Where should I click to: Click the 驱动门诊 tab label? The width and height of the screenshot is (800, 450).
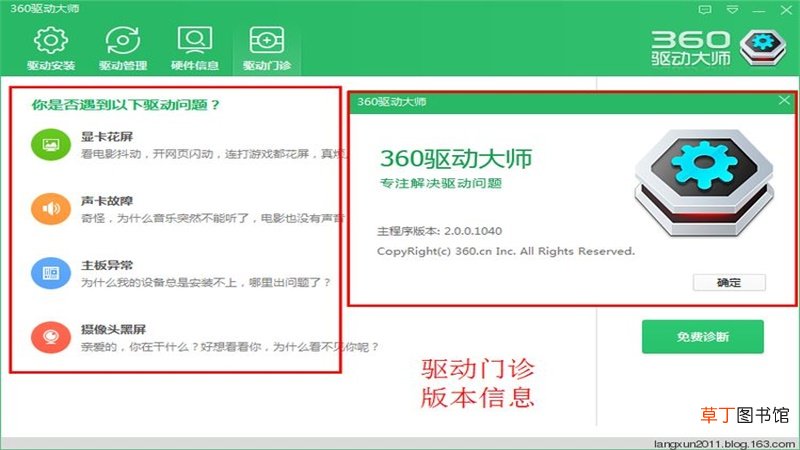(267, 65)
